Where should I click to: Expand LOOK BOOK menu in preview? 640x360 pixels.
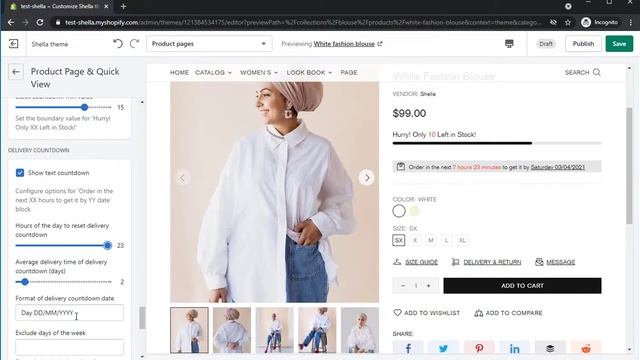[x=309, y=72]
